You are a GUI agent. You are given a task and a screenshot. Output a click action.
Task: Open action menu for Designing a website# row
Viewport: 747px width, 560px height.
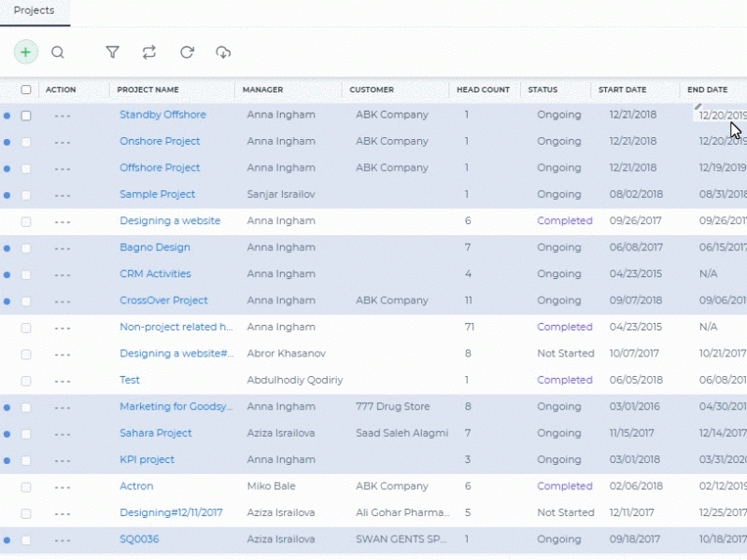click(x=63, y=355)
